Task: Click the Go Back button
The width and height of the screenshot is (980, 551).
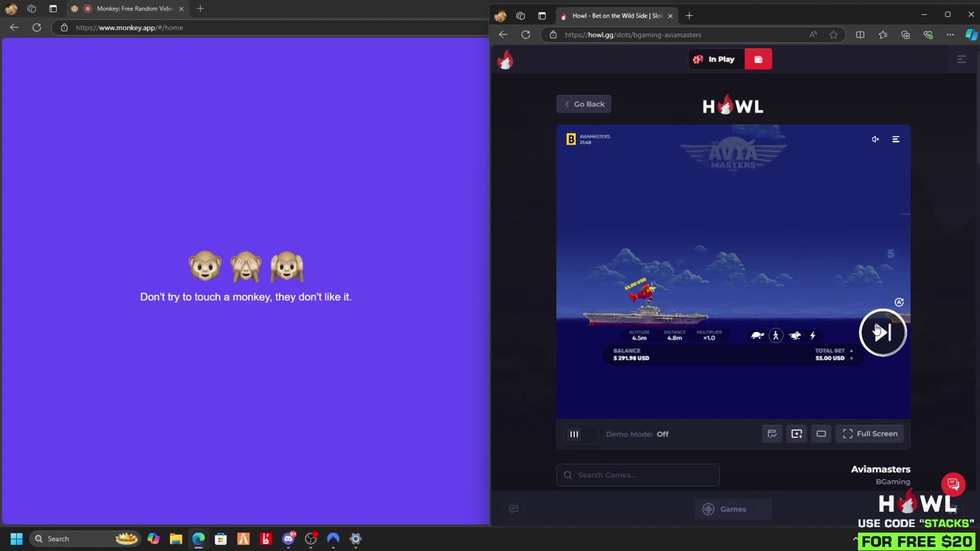Action: pyautogui.click(x=584, y=104)
